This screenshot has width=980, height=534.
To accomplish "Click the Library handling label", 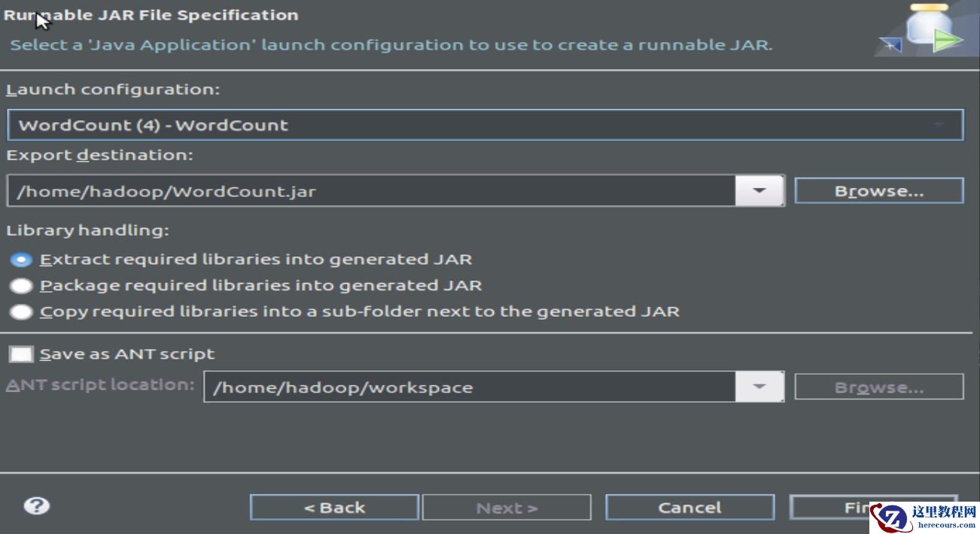I will [x=87, y=230].
